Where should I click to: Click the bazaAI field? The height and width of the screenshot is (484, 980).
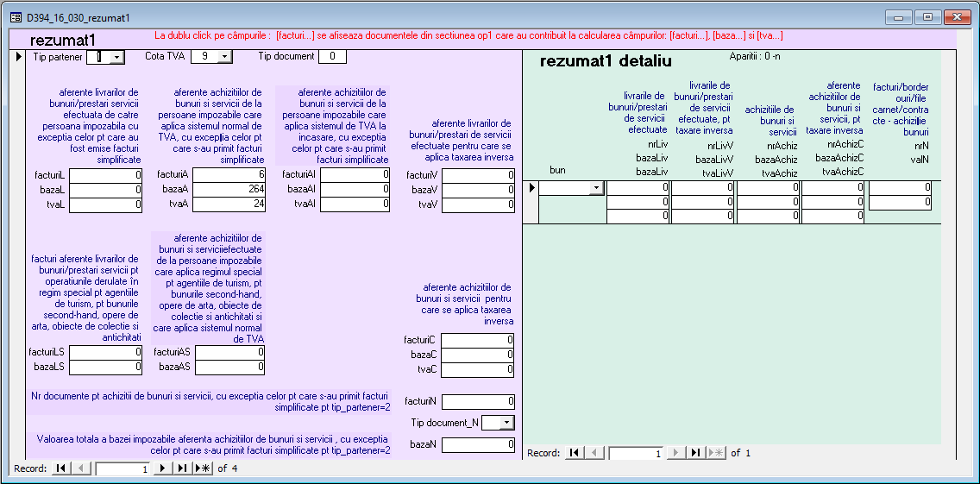(x=354, y=190)
